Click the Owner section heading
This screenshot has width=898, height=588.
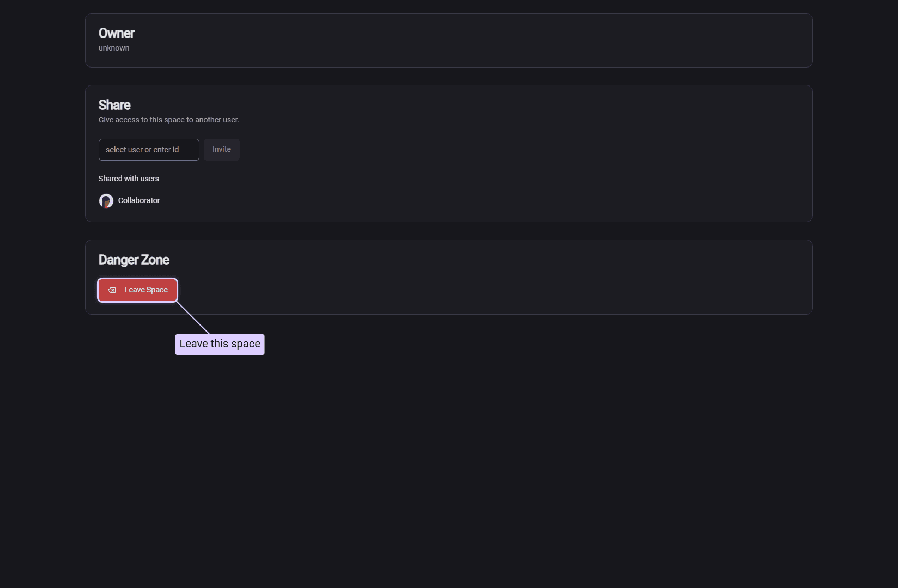(116, 34)
